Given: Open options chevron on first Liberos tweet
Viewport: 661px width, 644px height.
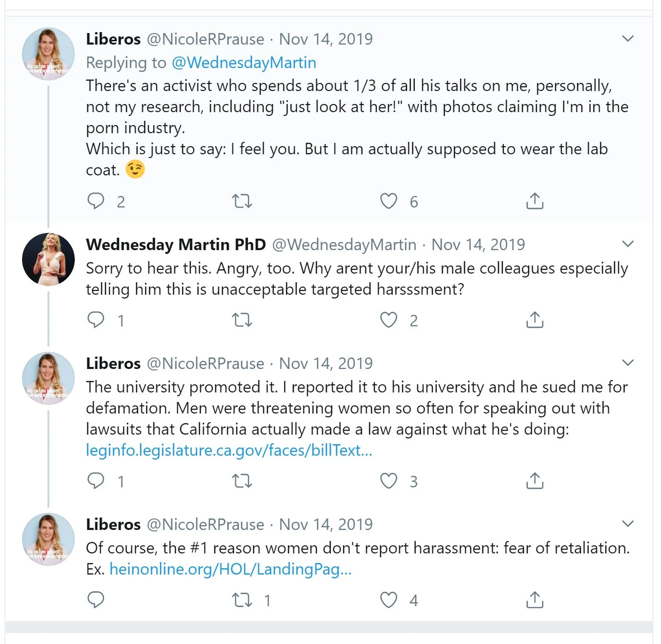Looking at the screenshot, I should [x=627, y=38].
